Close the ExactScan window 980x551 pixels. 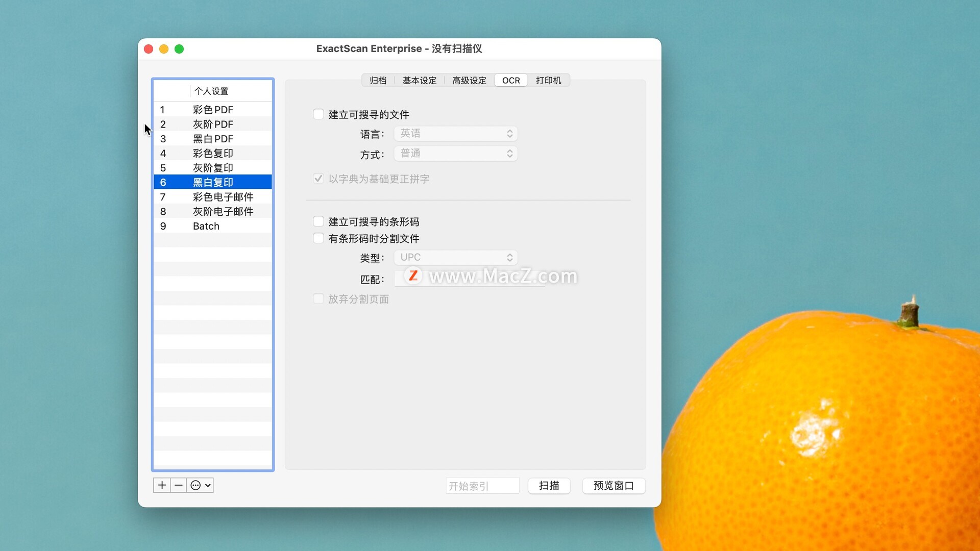coord(149,49)
